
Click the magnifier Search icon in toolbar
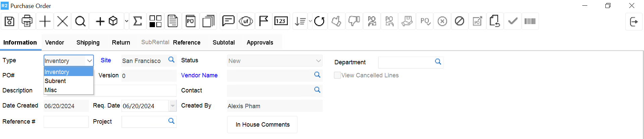tap(80, 21)
